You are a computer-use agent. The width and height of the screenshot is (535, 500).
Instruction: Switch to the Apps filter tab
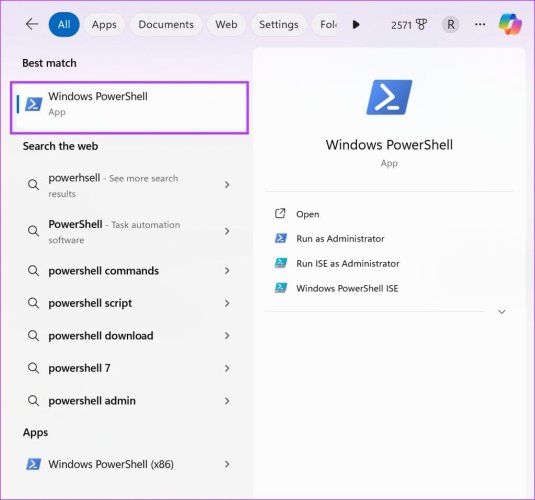tap(104, 25)
